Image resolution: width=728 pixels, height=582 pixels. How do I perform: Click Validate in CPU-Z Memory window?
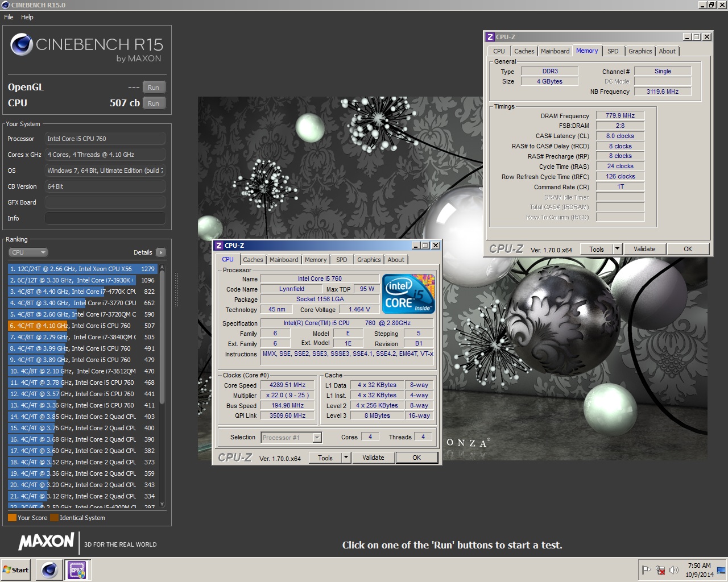644,249
